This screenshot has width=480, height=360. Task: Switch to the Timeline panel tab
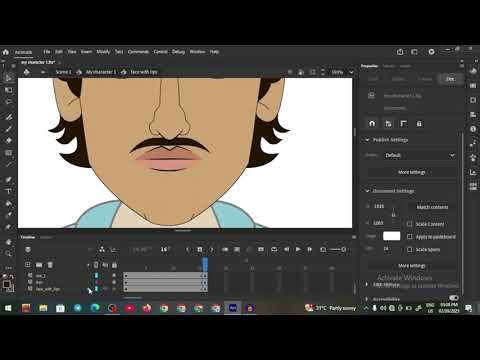tap(28, 237)
